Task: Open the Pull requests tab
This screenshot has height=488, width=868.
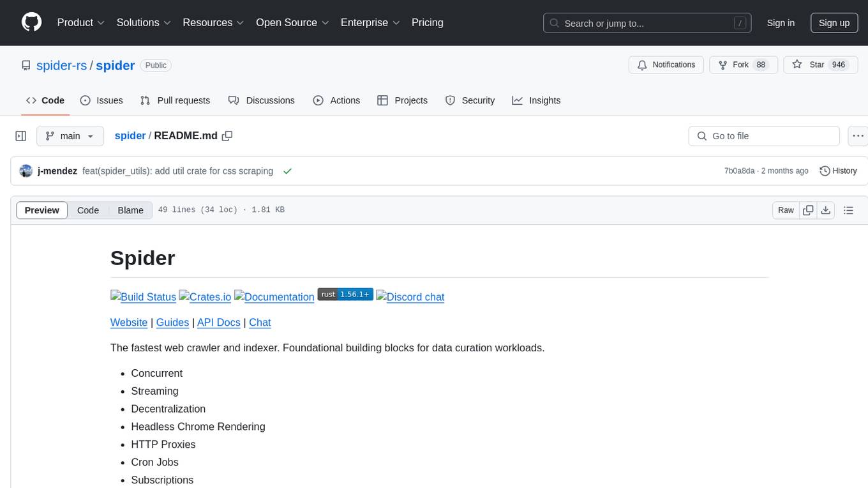Action: tap(175, 100)
